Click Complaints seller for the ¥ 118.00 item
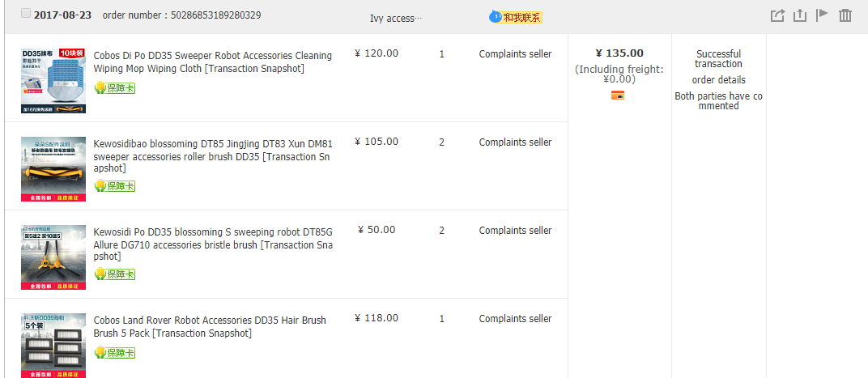868x378 pixels. [x=515, y=319]
